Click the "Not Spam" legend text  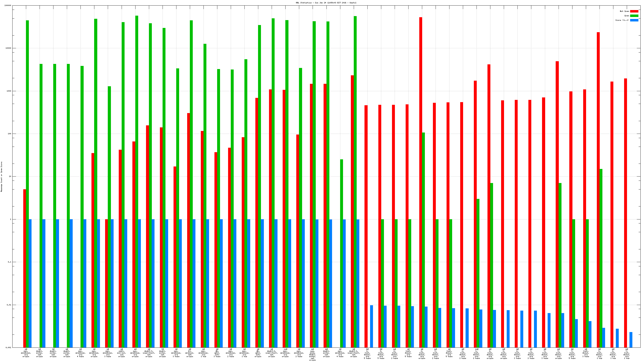click(624, 11)
